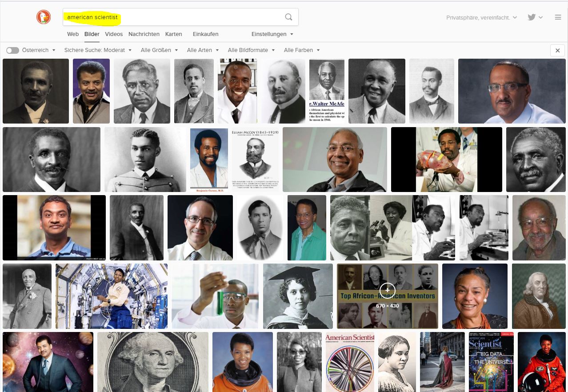Click the magnifying glass search icon
Viewport: 568px width, 392px height.
288,17
